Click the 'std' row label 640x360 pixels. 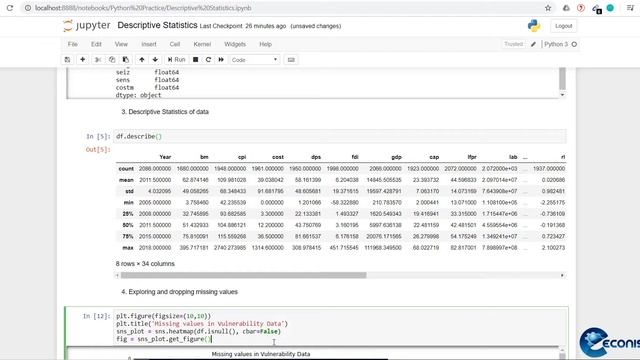pyautogui.click(x=129, y=191)
